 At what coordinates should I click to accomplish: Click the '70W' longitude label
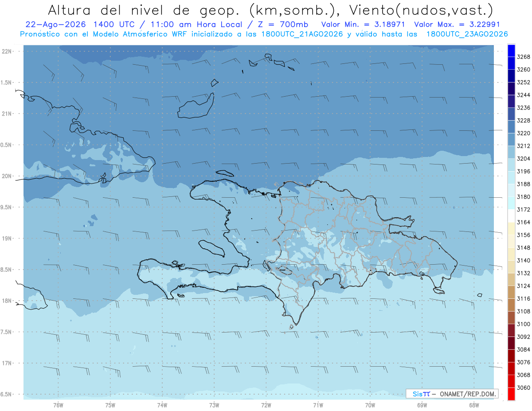pyautogui.click(x=370, y=405)
